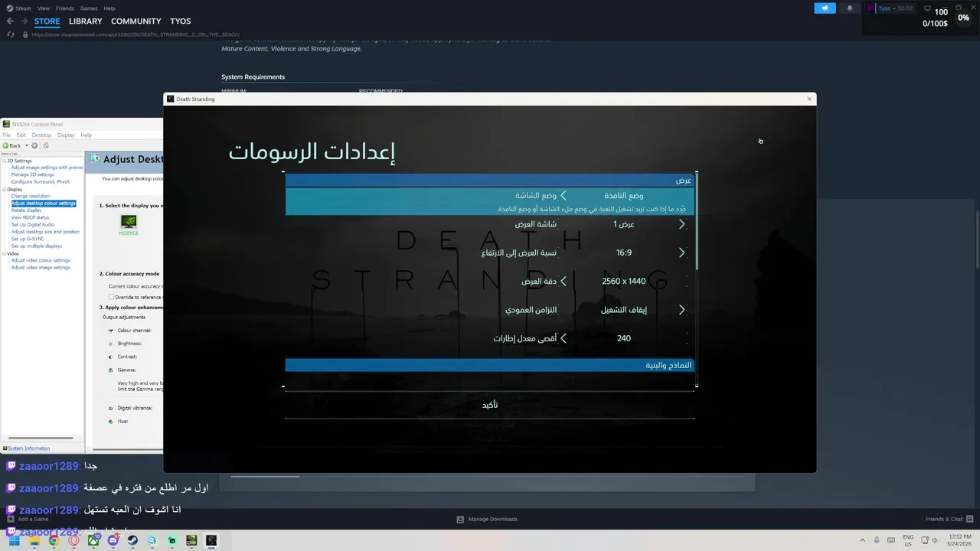This screenshot has width=980, height=551.
Task: Reload the Steam store page
Action: [12, 34]
